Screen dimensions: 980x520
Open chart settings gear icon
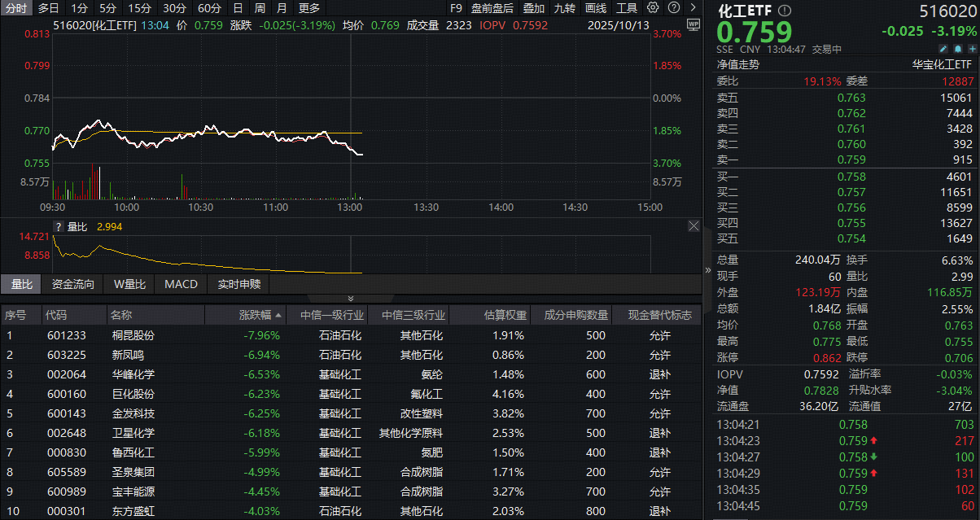[654, 8]
